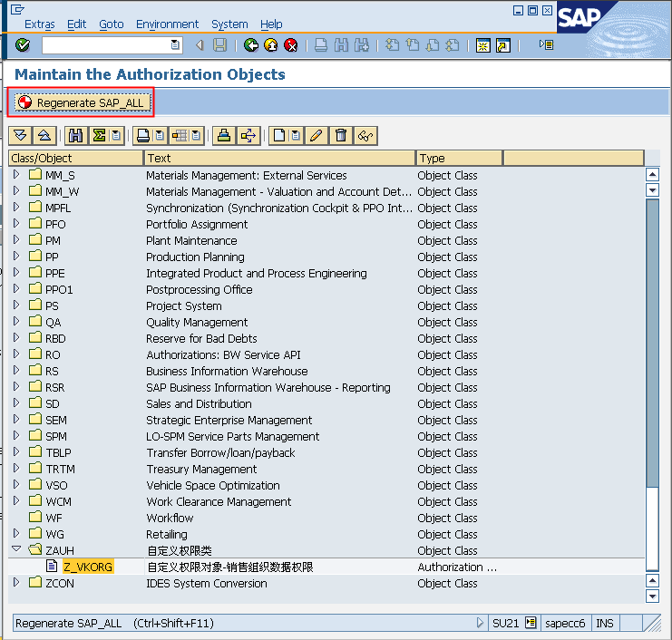
Task: Click the Find binoculars icon in tree toolbar
Action: tap(76, 136)
